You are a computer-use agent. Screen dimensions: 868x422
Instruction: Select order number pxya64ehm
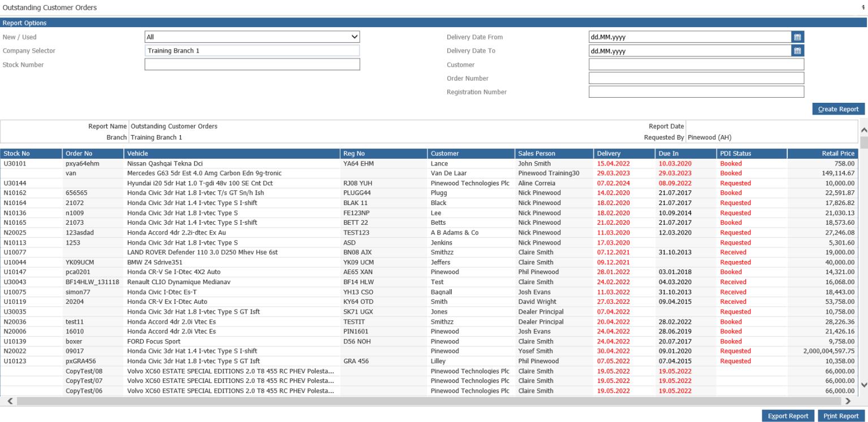click(83, 163)
